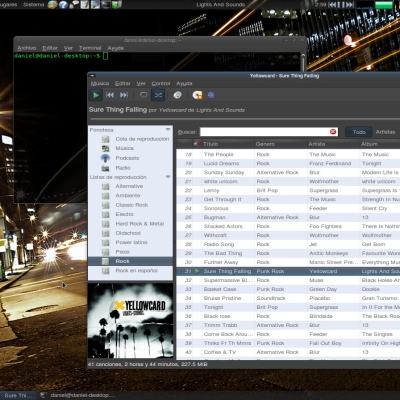This screenshot has height=400, width=400.
Task: Click next track in top panel applet
Action: point(349,5)
